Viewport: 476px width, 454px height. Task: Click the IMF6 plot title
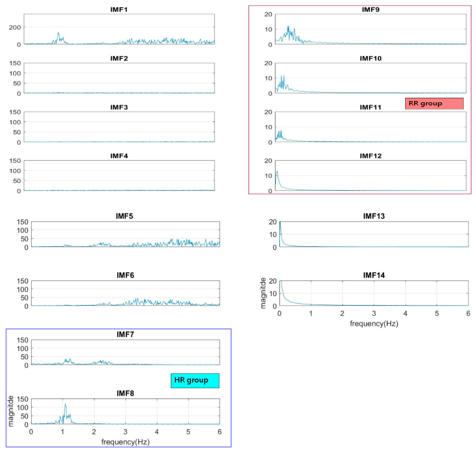pos(125,275)
